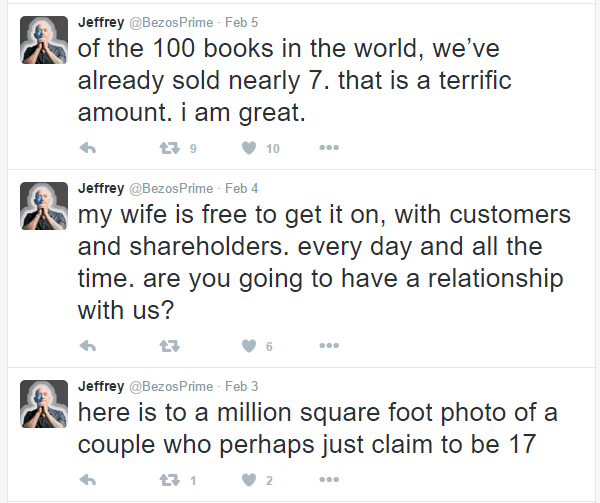This screenshot has width=600, height=503.
Task: Open the Feb 4 timestamp permalink
Action: pyautogui.click(x=245, y=187)
